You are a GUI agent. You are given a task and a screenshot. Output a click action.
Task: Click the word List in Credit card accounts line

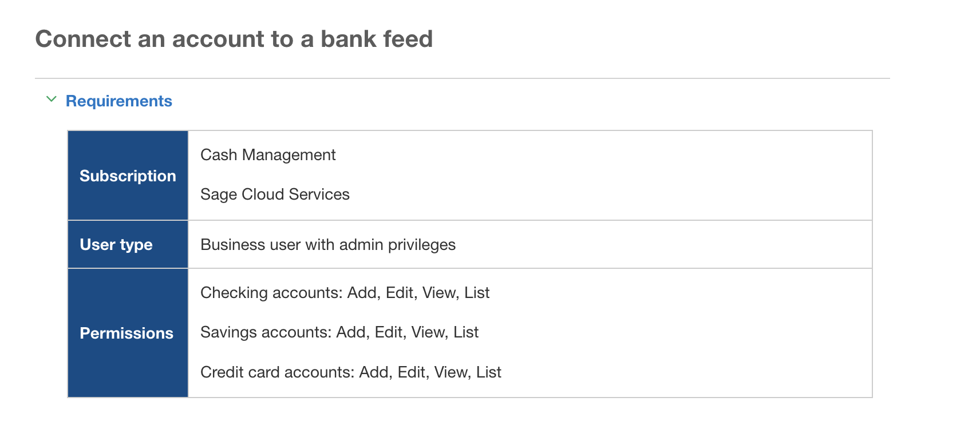489,372
